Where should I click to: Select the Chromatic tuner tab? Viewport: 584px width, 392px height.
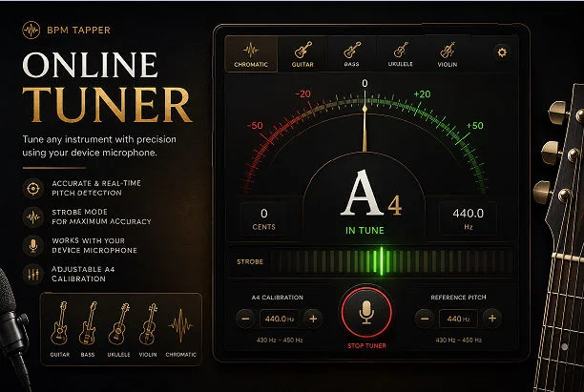(251, 54)
